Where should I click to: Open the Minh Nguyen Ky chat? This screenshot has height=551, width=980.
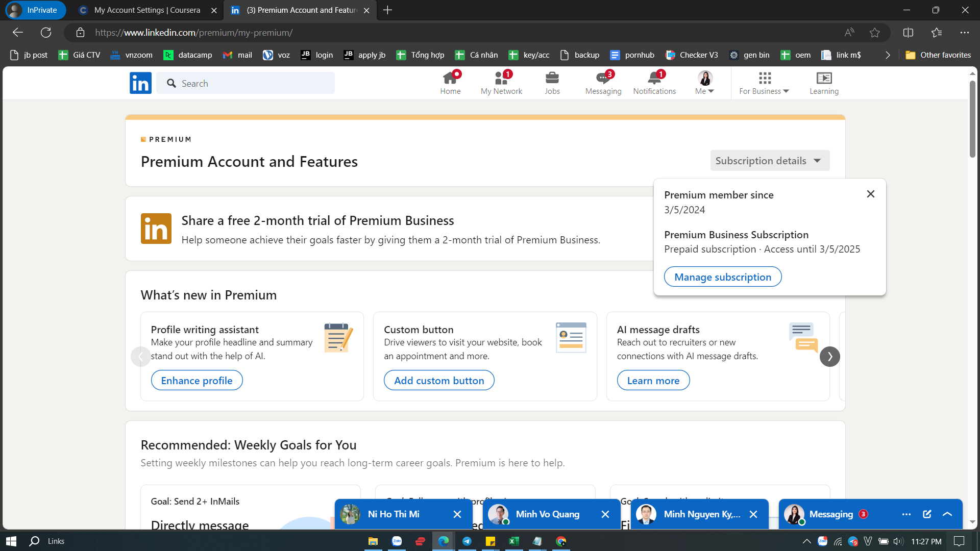click(x=702, y=514)
